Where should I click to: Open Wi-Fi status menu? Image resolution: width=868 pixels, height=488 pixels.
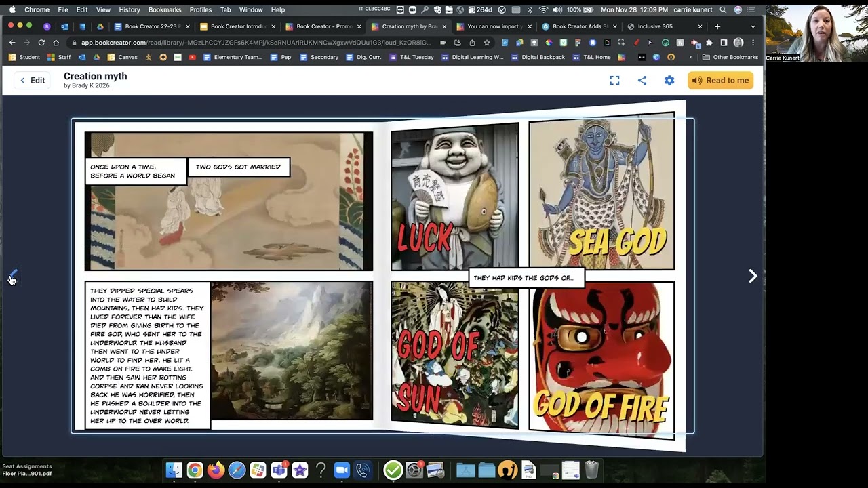pyautogui.click(x=542, y=9)
